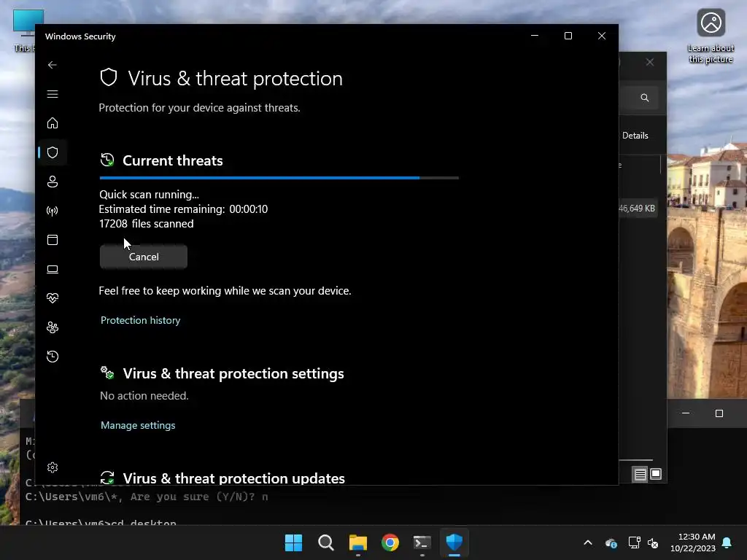The image size is (747, 560).
Task: Click Details in the background File Explorer window
Action: [x=635, y=135]
